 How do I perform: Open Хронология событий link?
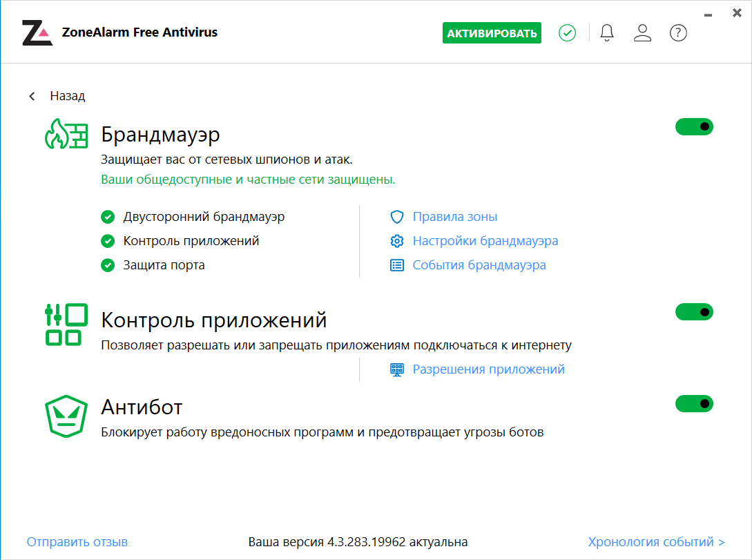[657, 542]
